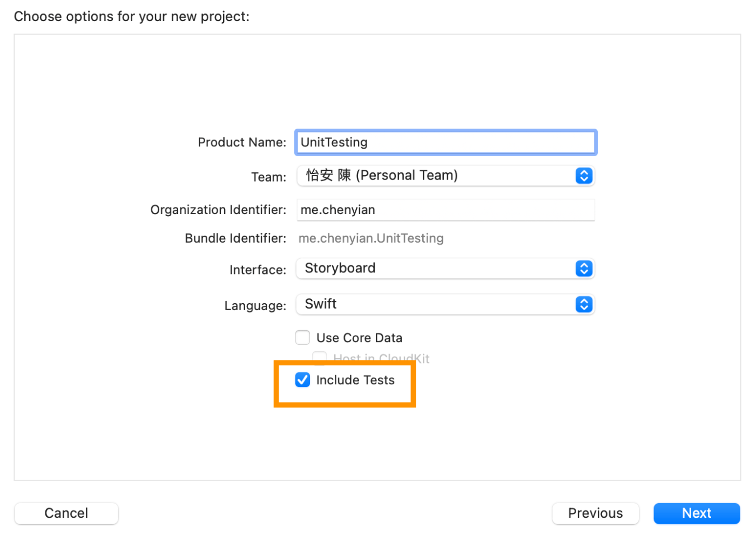Click the "Product Name:" field label
Screen dimensions: 756x541
[x=242, y=142]
